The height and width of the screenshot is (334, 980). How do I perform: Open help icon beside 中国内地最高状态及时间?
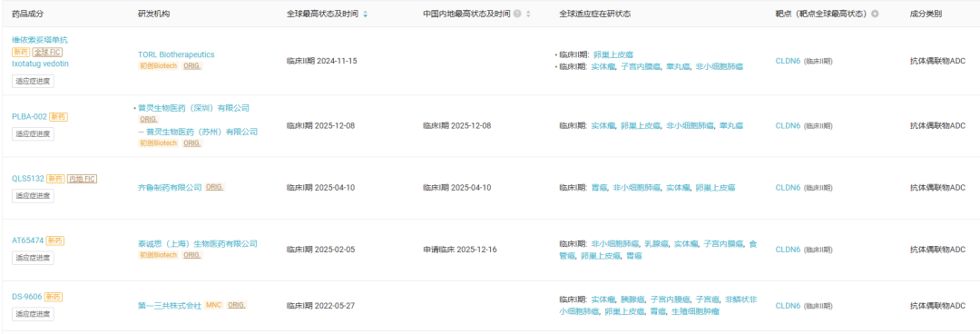(x=517, y=14)
